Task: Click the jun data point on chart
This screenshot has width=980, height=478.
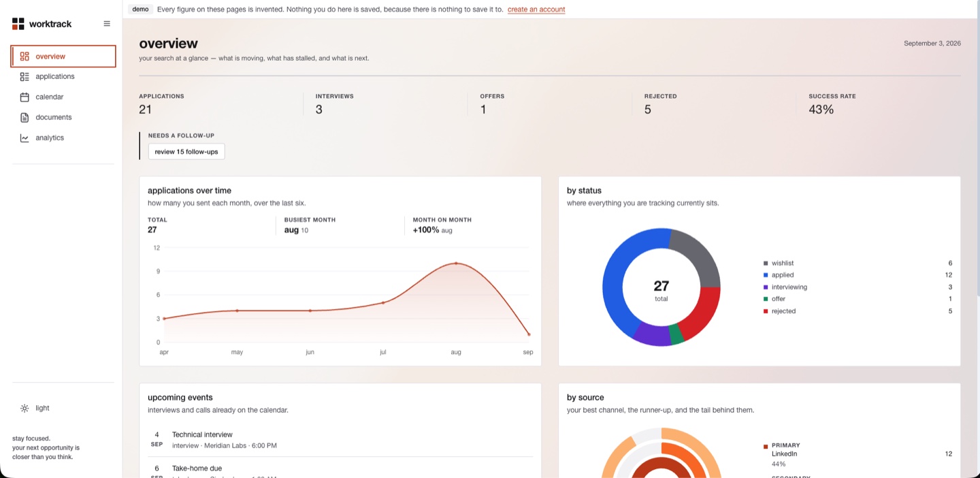Action: (310, 310)
